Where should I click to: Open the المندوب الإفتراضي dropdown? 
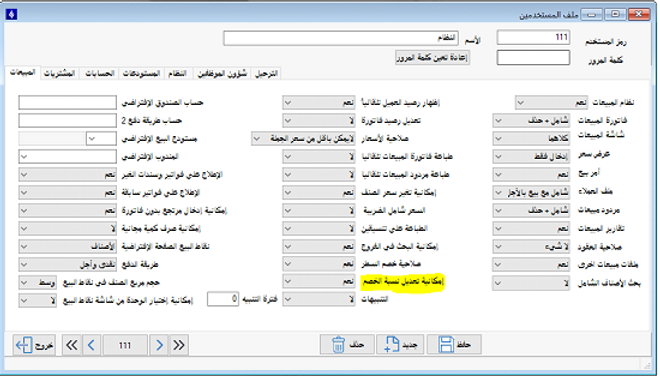(67, 157)
